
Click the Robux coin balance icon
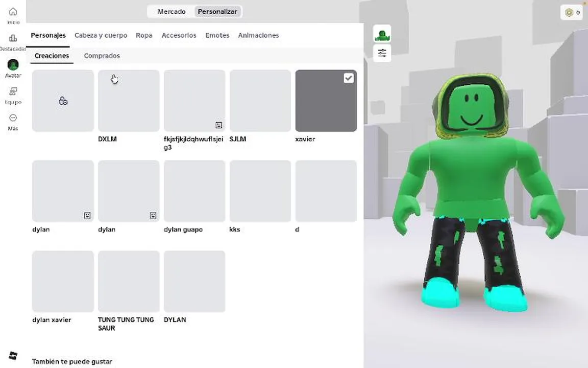[569, 12]
